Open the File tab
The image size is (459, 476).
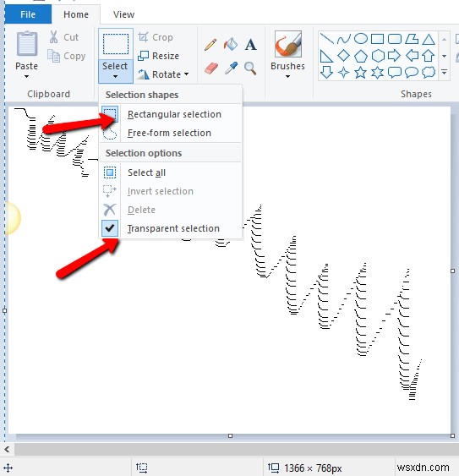coord(28,14)
